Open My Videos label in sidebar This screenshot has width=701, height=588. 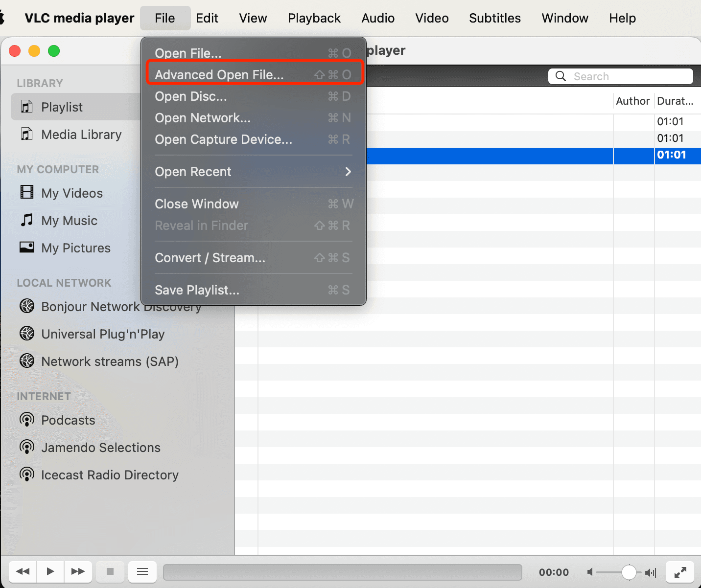pos(72,193)
